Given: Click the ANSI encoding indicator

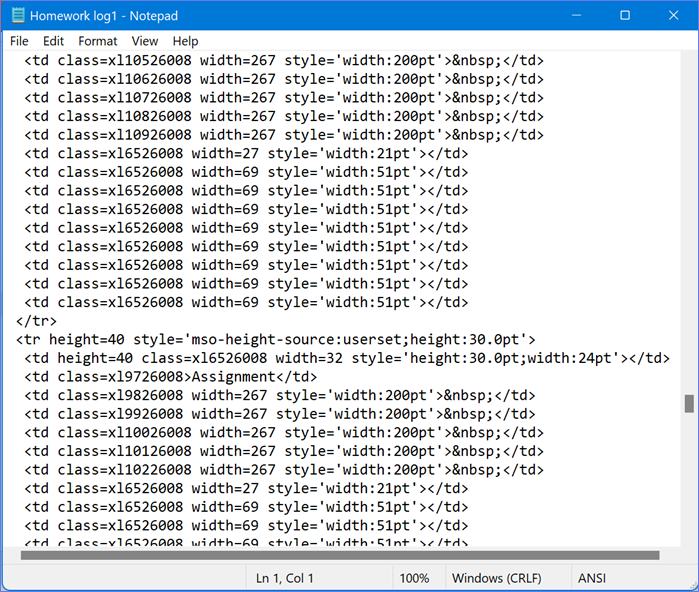Looking at the screenshot, I should click(594, 578).
